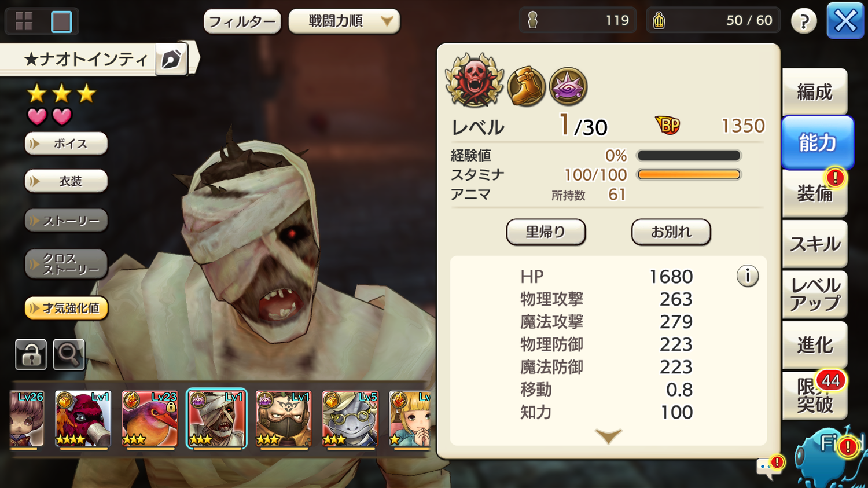Switch to grid view icon
This screenshot has width=868, height=488.
point(24,21)
